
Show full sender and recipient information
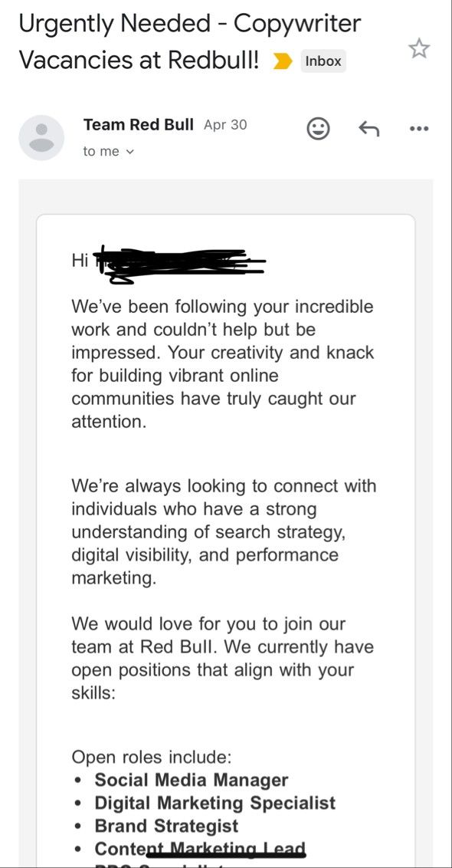(107, 151)
